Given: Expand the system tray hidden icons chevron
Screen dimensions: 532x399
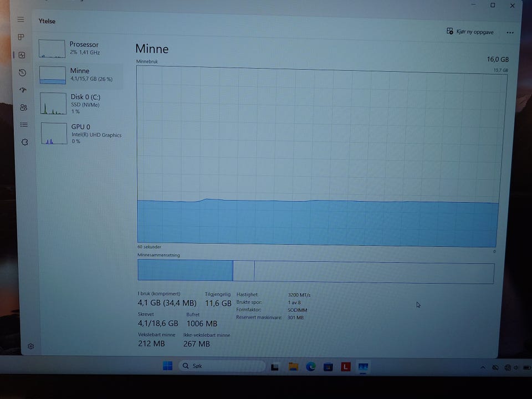Looking at the screenshot, I should (483, 367).
